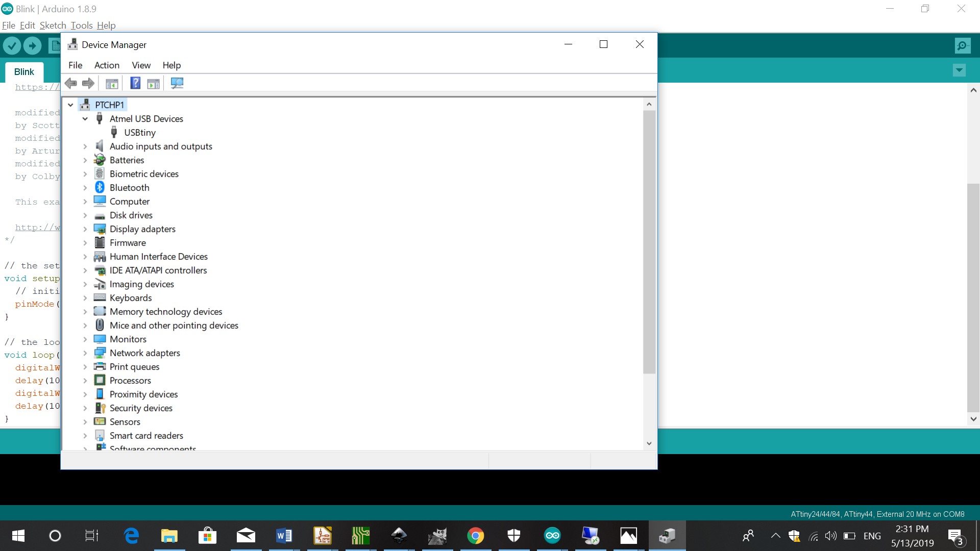Open Google Chrome from the taskbar
This screenshot has height=551, width=980.
coord(475,536)
